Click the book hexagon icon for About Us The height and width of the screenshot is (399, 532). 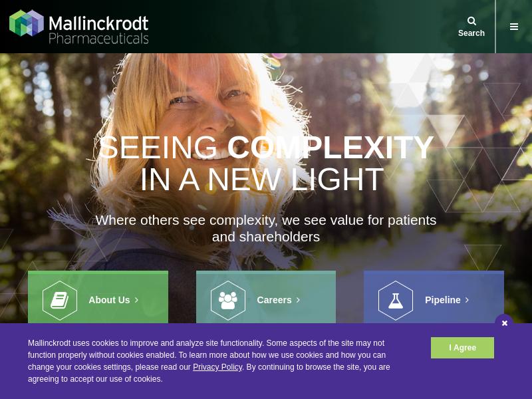coord(60,301)
